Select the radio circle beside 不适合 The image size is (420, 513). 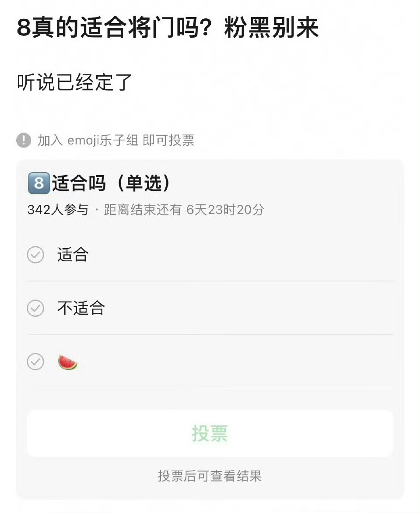[x=35, y=308]
